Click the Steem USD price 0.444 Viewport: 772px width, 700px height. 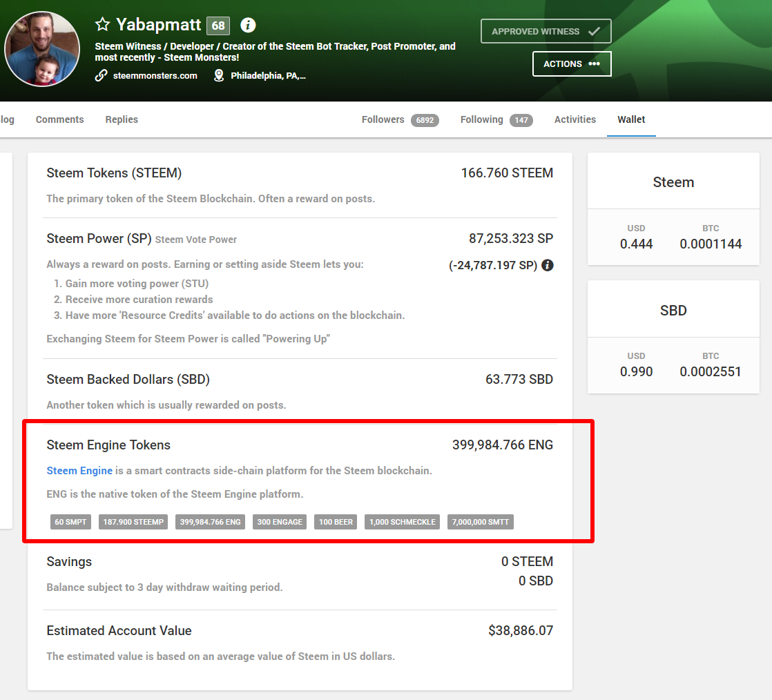(636, 244)
